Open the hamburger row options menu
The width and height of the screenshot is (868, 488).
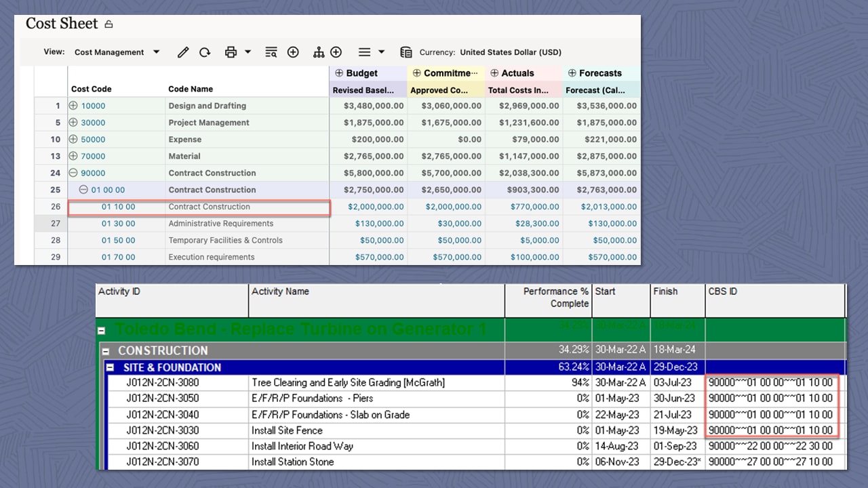(363, 52)
